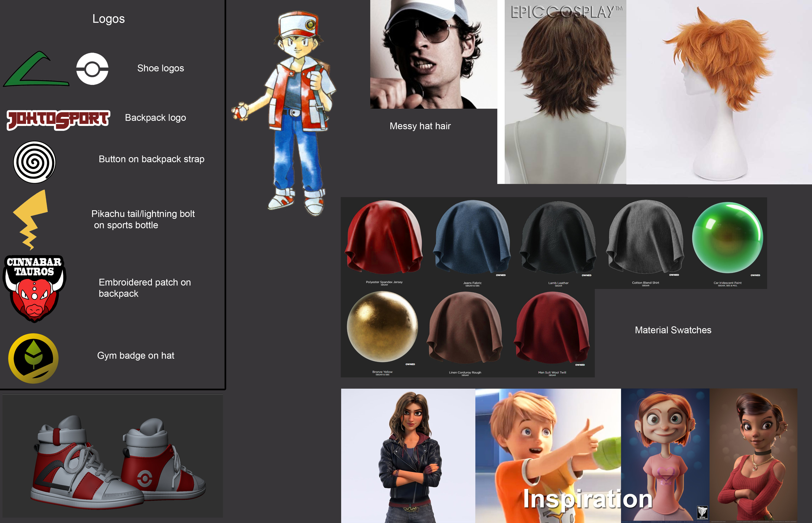Viewport: 812px width, 523px height.
Task: Click the Pokeball emblem on the right sneaker
Action: (x=145, y=479)
